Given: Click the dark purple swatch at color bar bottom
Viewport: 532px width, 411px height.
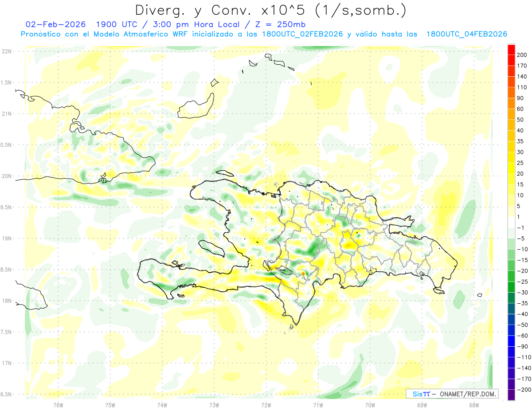Looking at the screenshot, I should [511, 395].
